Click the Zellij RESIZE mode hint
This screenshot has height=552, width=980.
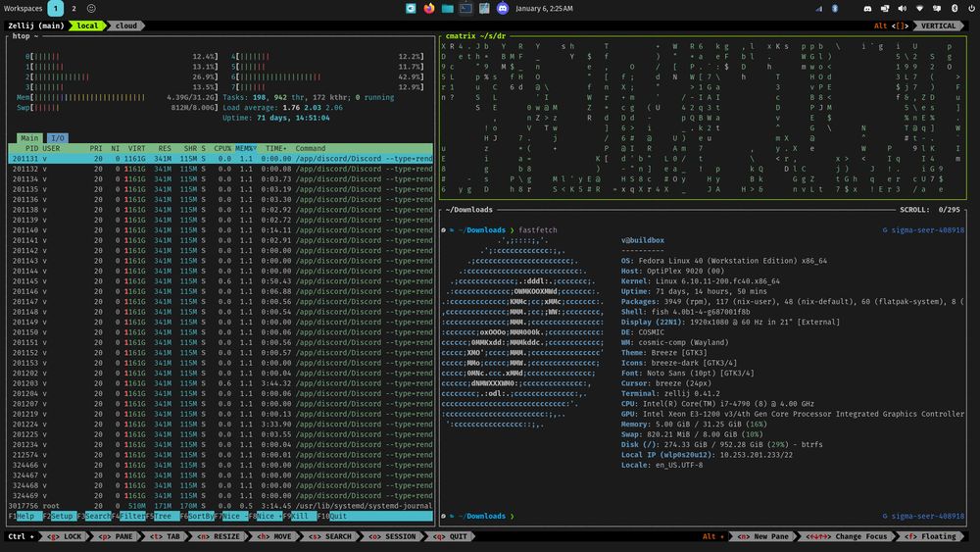pos(219,536)
